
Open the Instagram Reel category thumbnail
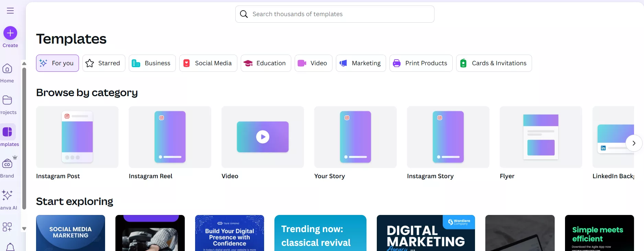click(170, 137)
